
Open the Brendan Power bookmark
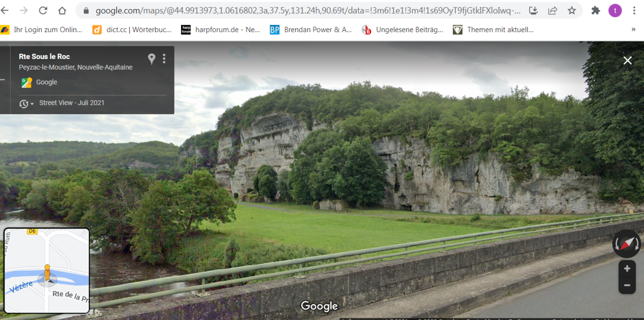[x=311, y=30]
